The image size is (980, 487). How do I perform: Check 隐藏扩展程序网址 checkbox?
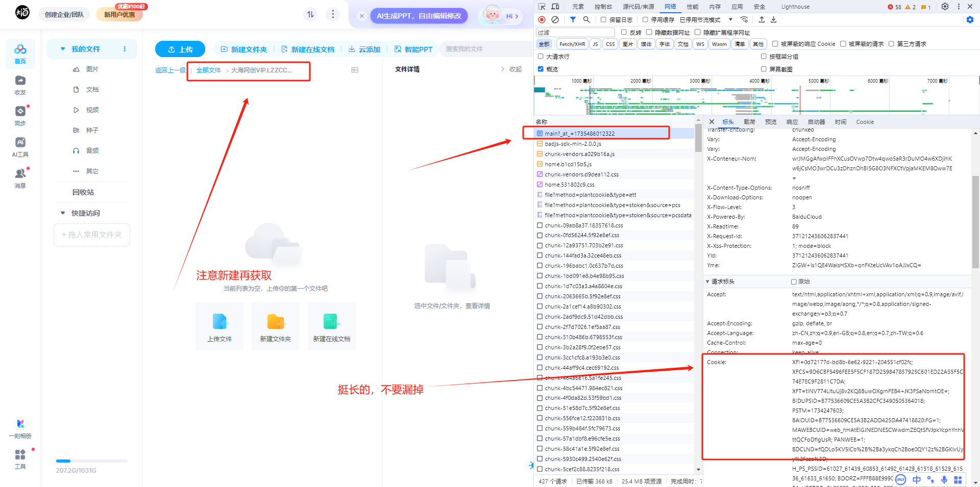(x=698, y=32)
